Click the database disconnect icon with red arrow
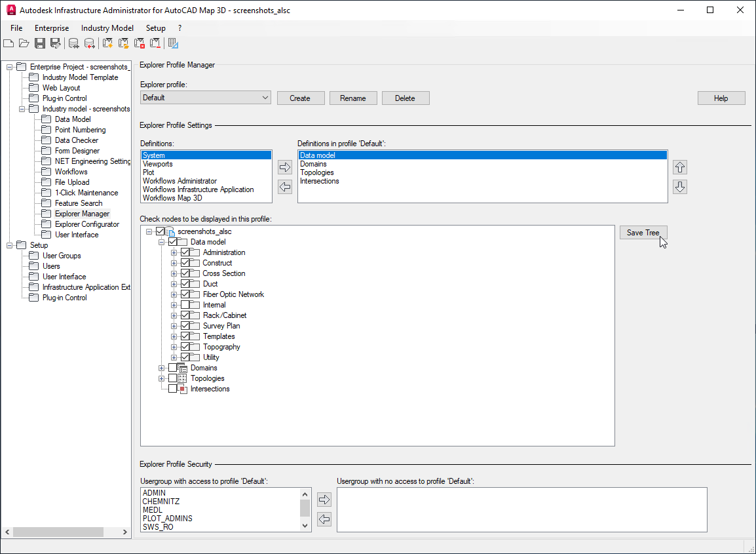Viewport: 756px width, 554px height. tap(89, 43)
